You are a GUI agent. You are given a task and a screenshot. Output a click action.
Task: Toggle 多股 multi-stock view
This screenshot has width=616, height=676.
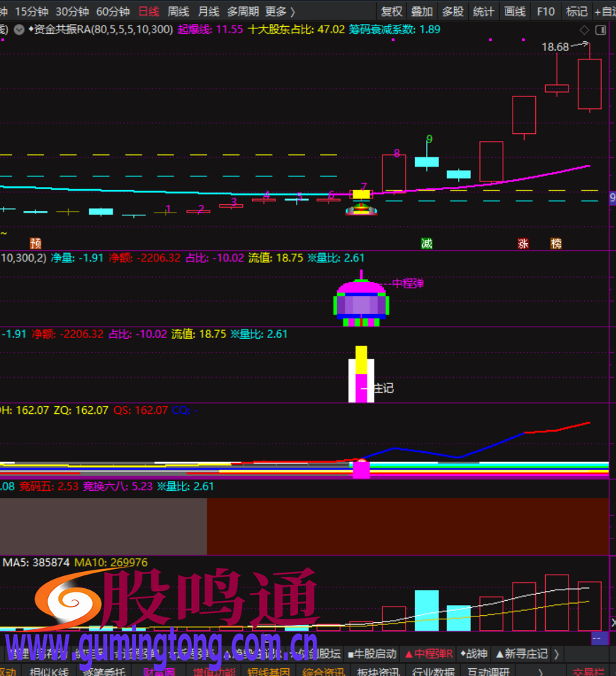click(453, 11)
